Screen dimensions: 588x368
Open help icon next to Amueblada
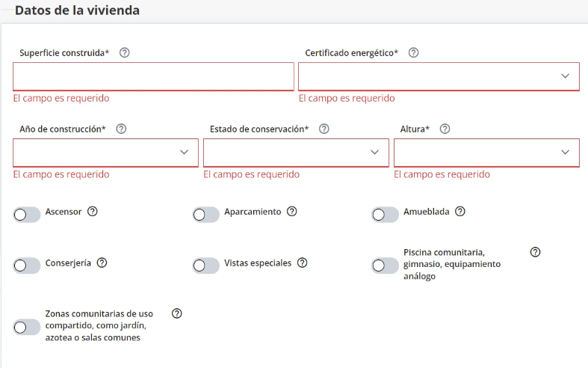[460, 212]
